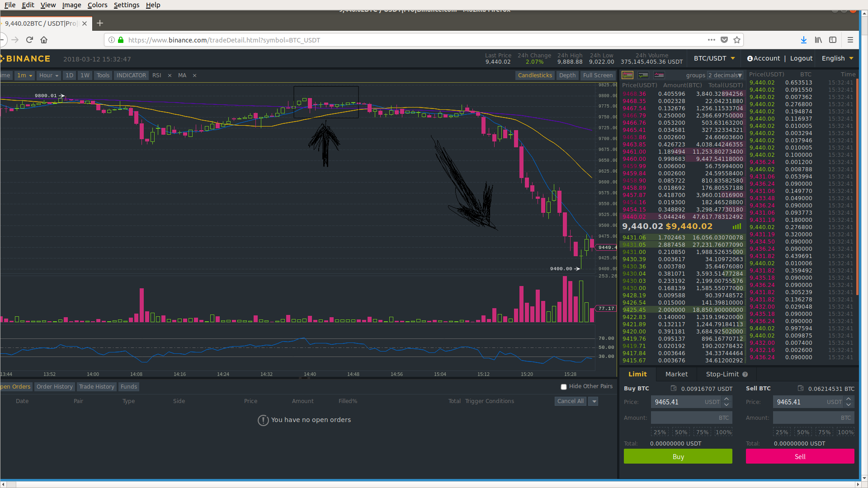Click the Binance logo

25,59
